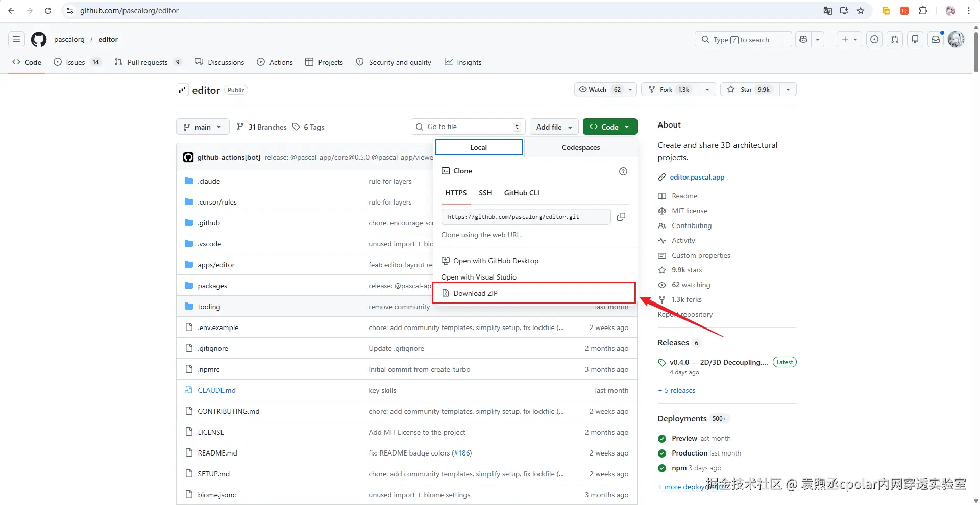Image resolution: width=980 pixels, height=505 pixels.
Task: Open the Security and quality tab
Action: tap(394, 62)
